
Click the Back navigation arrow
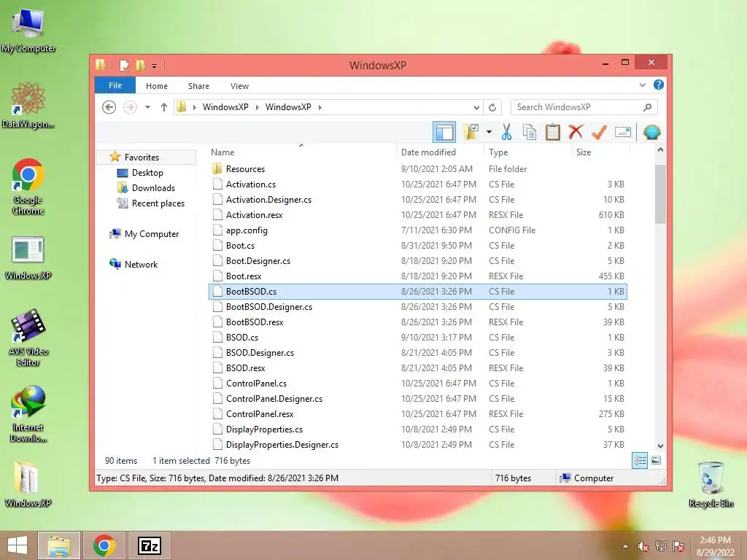(x=109, y=107)
